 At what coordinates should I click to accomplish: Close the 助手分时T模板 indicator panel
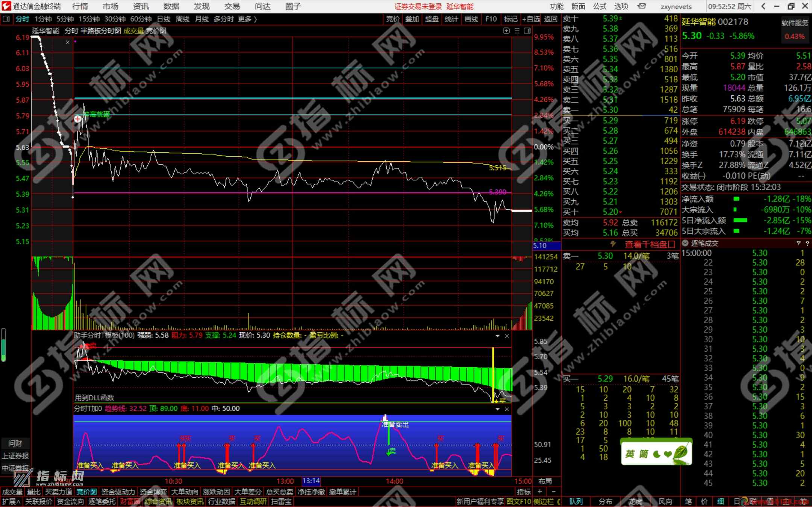click(507, 336)
